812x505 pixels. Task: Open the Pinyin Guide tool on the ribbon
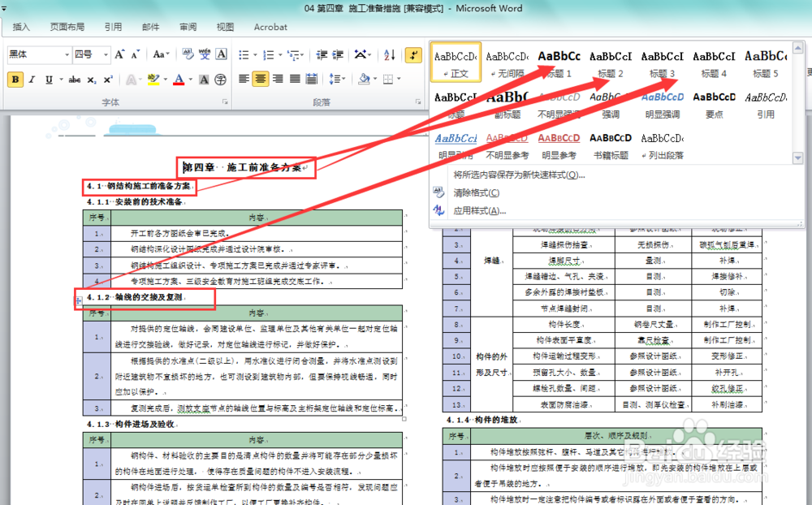click(204, 54)
